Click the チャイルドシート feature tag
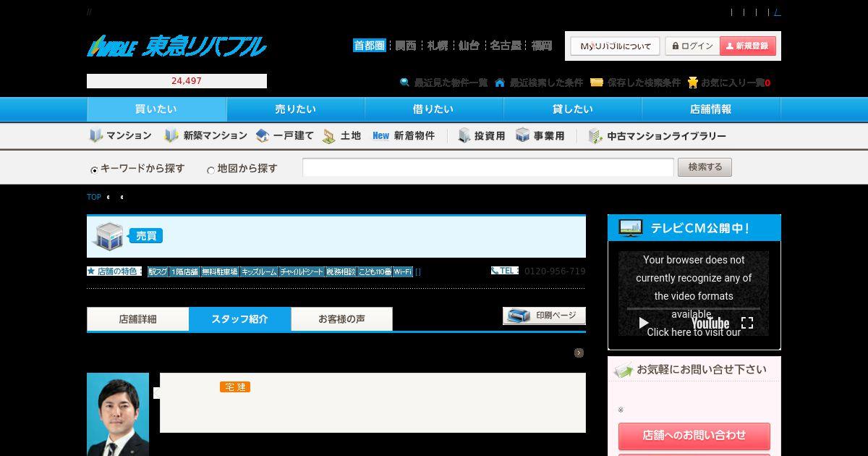The image size is (868, 456). (x=302, y=272)
